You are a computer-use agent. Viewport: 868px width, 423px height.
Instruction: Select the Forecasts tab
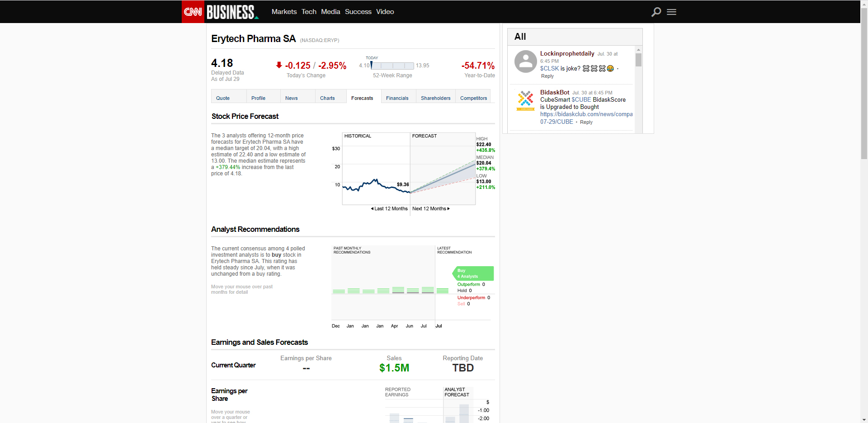tap(364, 97)
